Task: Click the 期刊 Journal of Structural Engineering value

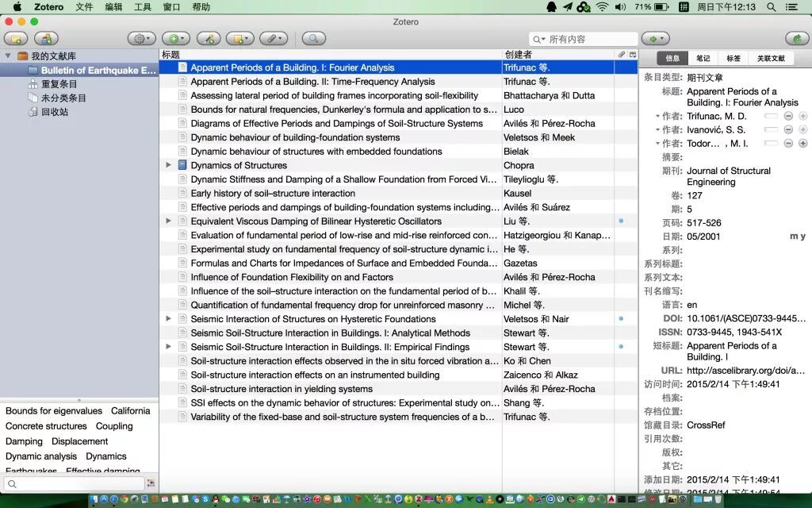Action: [729, 176]
